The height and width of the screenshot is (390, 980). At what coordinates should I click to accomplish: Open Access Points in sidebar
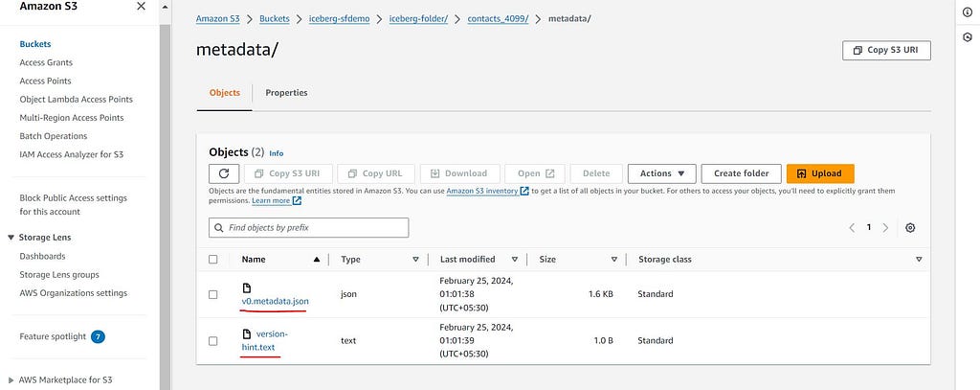45,80
